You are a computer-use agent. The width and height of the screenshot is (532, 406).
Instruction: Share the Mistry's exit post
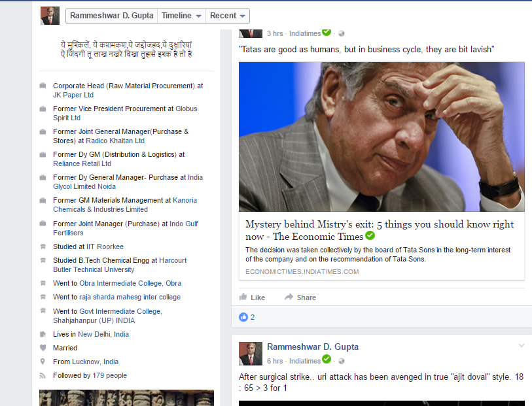[300, 297]
